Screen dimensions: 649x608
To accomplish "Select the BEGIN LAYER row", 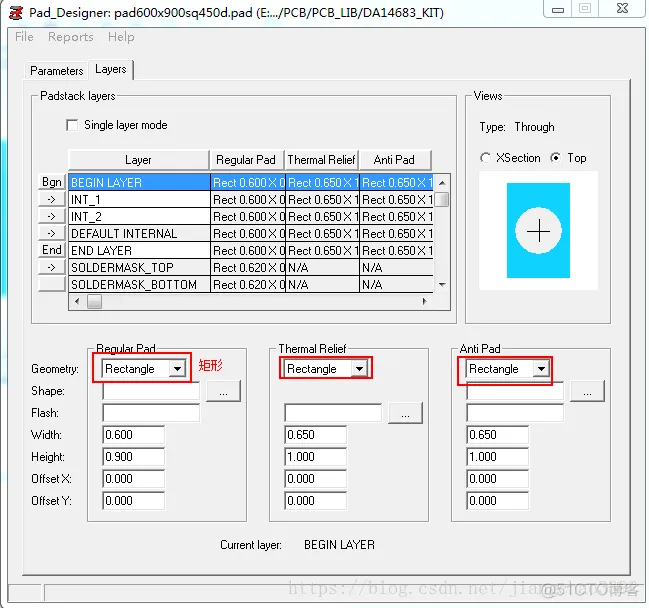I will [x=251, y=183].
